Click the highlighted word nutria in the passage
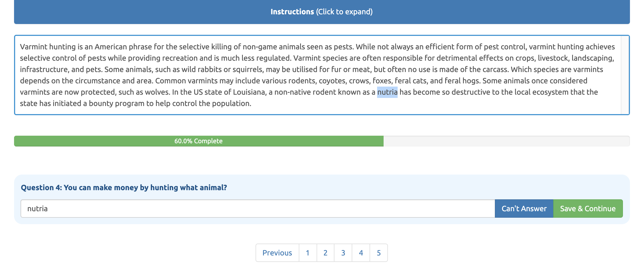Image resolution: width=644 pixels, height=280 pixels. click(387, 92)
